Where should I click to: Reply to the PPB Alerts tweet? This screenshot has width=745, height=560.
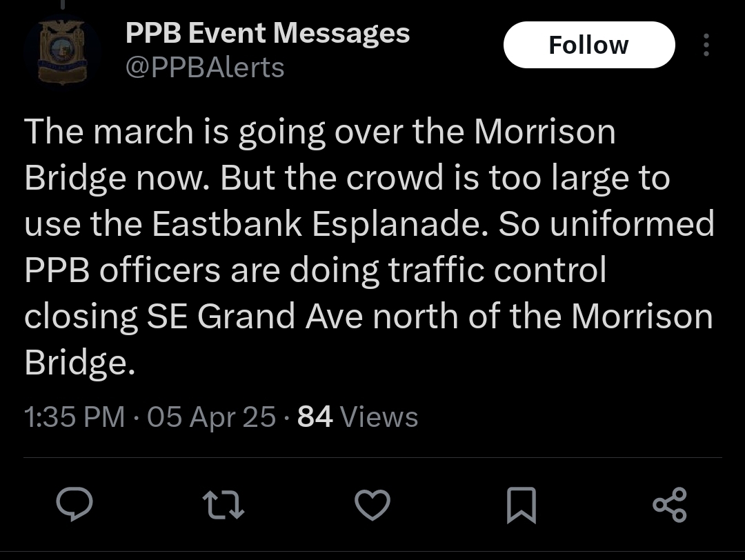74,504
